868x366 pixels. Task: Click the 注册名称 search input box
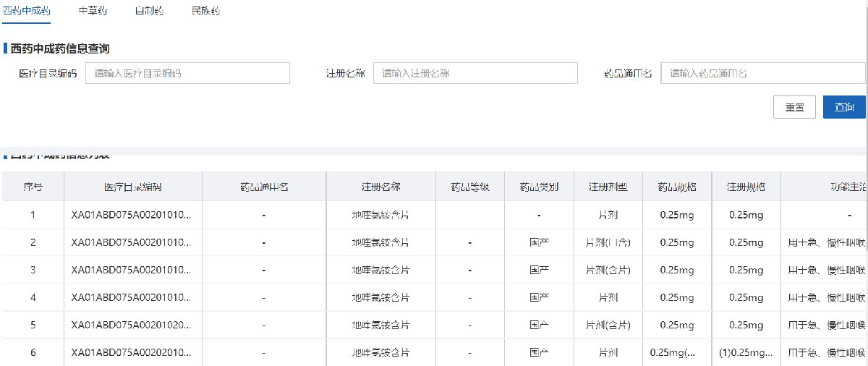coord(475,73)
